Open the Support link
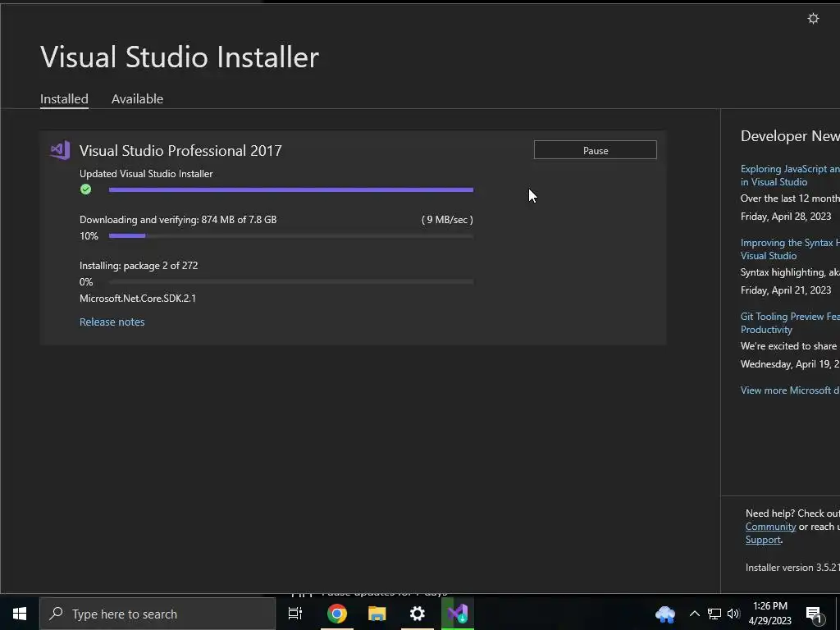The image size is (840, 630). 763,540
